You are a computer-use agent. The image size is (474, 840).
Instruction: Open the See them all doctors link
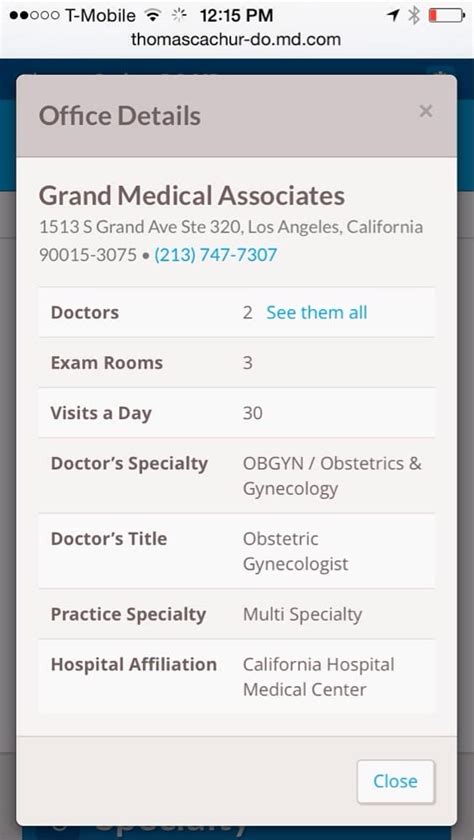click(x=317, y=312)
